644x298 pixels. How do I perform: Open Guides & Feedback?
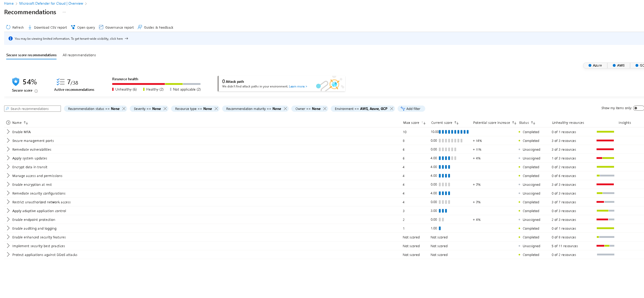click(155, 27)
